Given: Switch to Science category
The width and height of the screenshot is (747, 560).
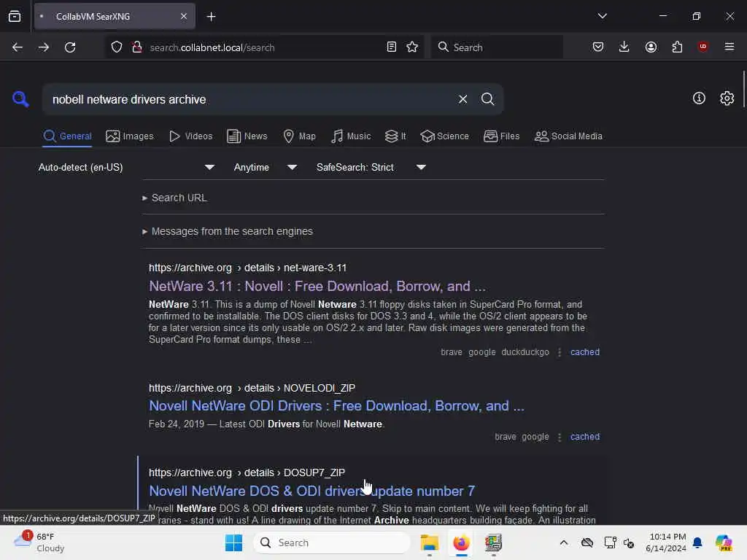Looking at the screenshot, I should pyautogui.click(x=444, y=136).
